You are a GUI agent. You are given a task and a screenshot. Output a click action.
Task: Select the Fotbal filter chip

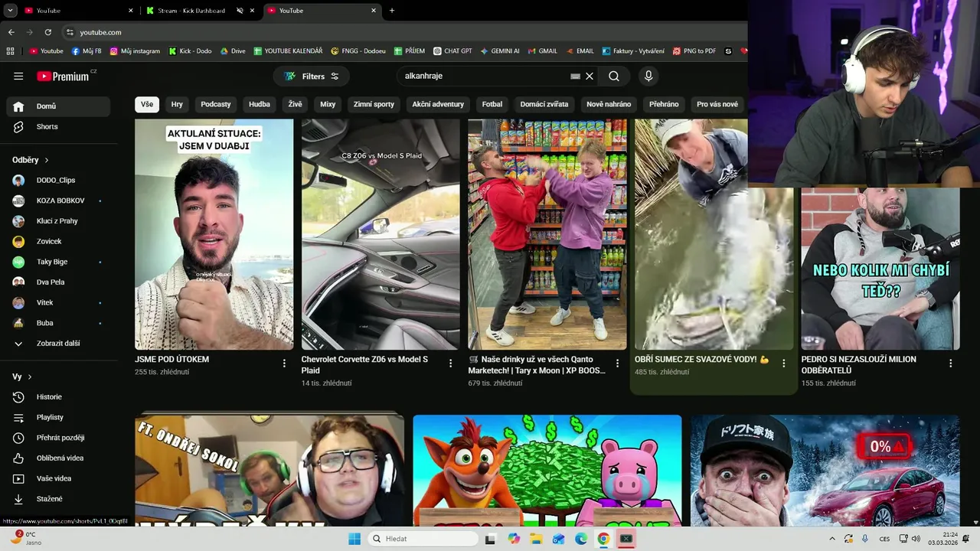point(492,104)
